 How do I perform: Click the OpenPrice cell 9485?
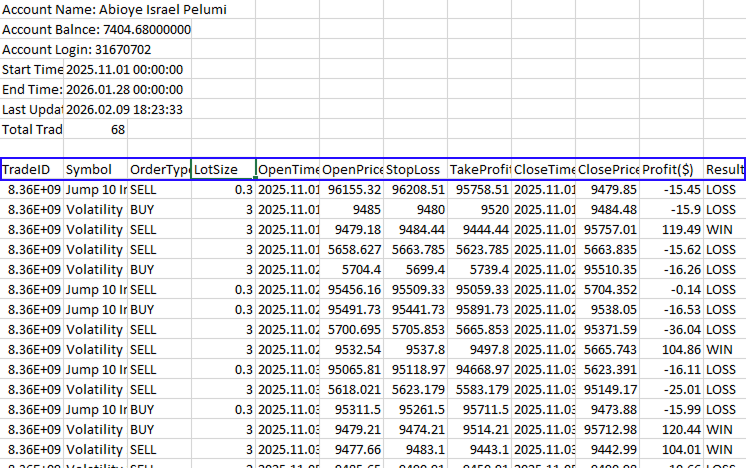(x=351, y=209)
